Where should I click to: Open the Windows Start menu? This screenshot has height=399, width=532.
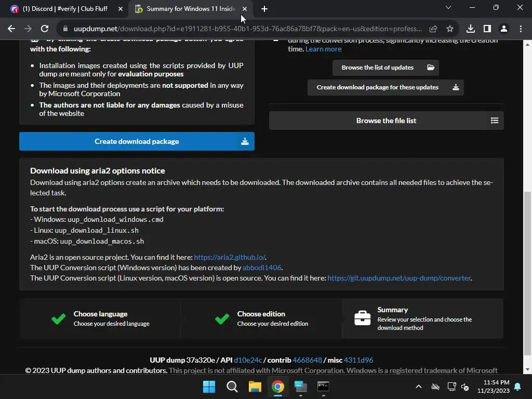click(x=209, y=387)
